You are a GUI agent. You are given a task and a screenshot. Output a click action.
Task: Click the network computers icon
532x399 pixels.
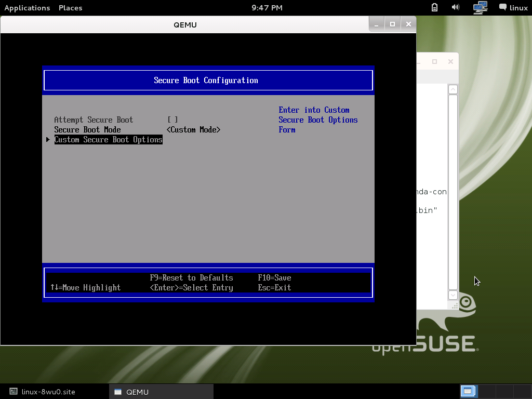pos(480,7)
